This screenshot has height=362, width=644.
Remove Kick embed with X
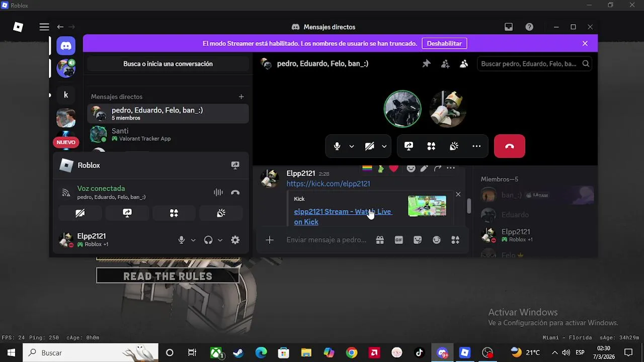pos(458,194)
